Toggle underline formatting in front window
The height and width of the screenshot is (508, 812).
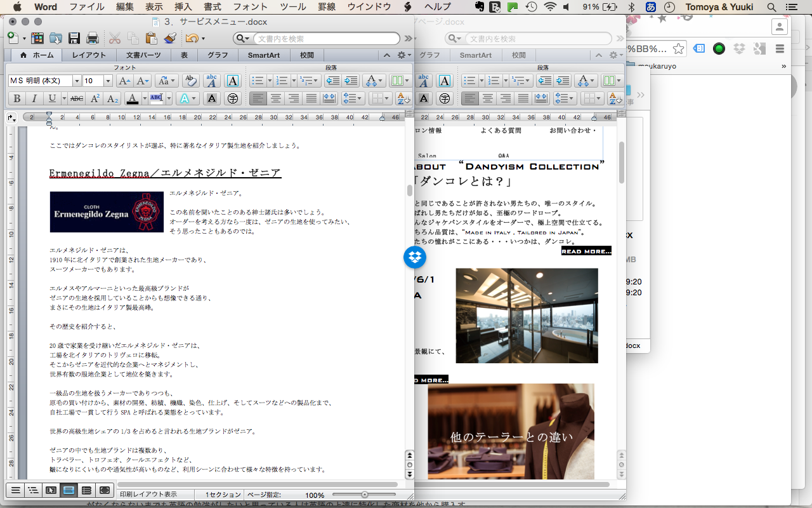(51, 98)
